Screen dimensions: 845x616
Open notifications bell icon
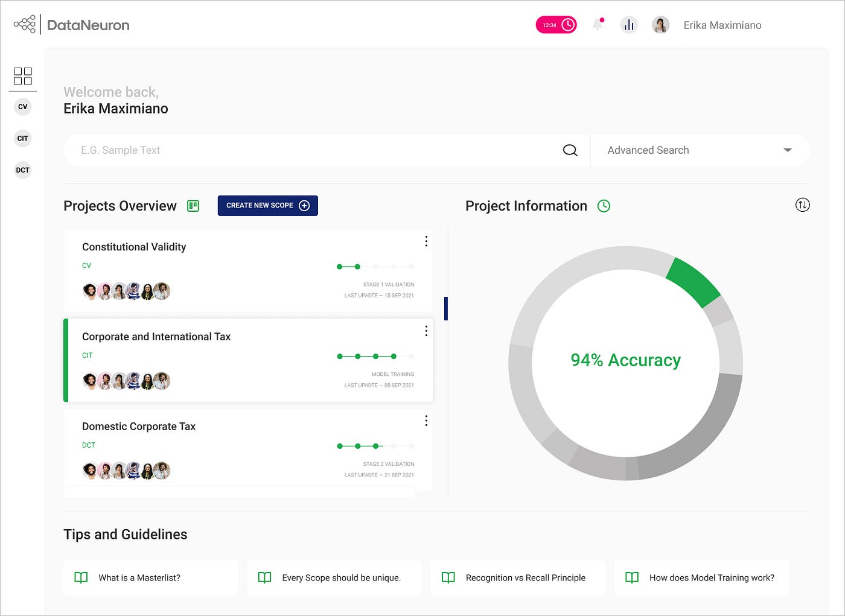[x=598, y=25]
